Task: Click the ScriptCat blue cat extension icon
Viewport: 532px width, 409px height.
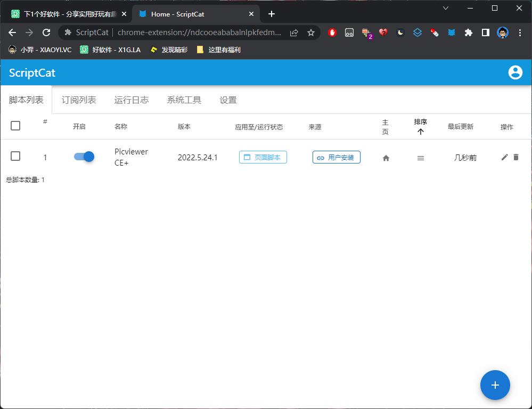Action: pyautogui.click(x=451, y=32)
